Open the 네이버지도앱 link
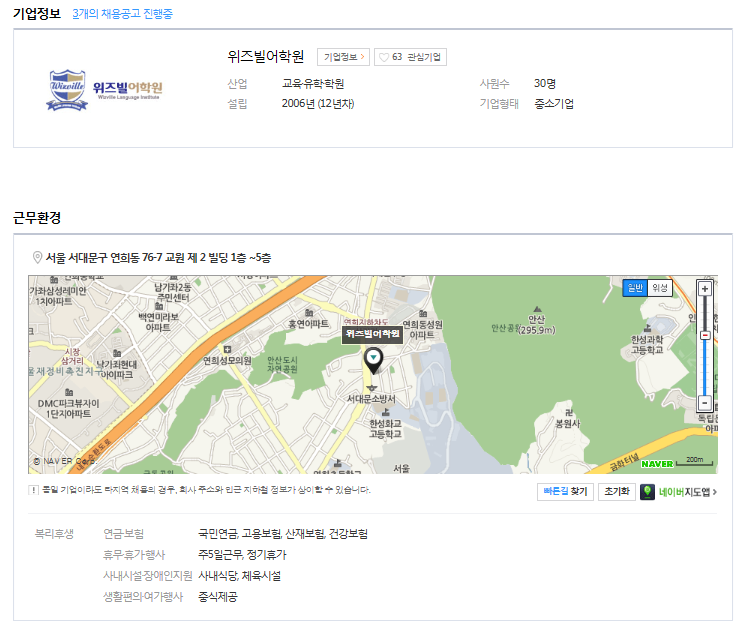The height and width of the screenshot is (631, 736). 687,492
